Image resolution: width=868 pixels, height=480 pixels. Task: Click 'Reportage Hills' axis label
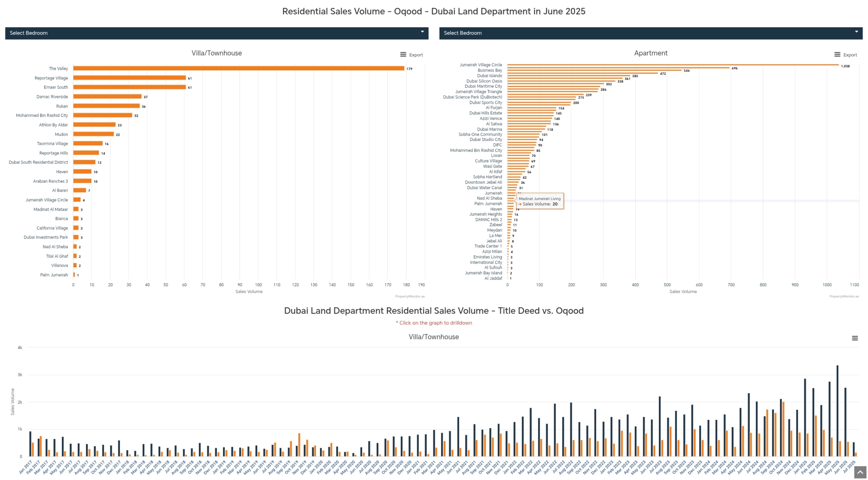pos(54,153)
